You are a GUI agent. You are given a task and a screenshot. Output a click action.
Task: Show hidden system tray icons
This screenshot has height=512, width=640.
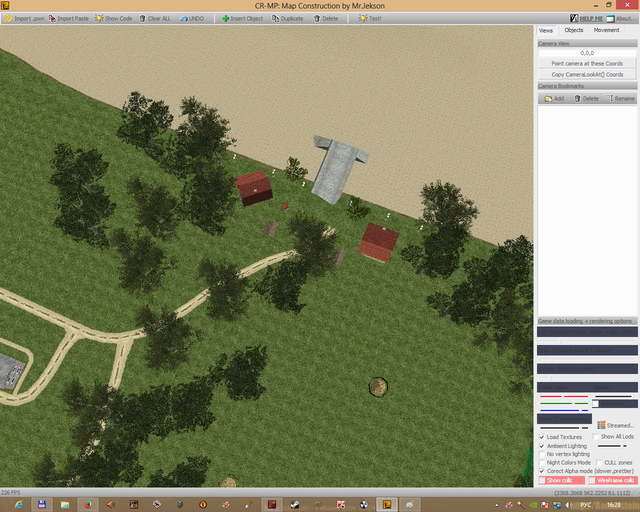point(497,505)
